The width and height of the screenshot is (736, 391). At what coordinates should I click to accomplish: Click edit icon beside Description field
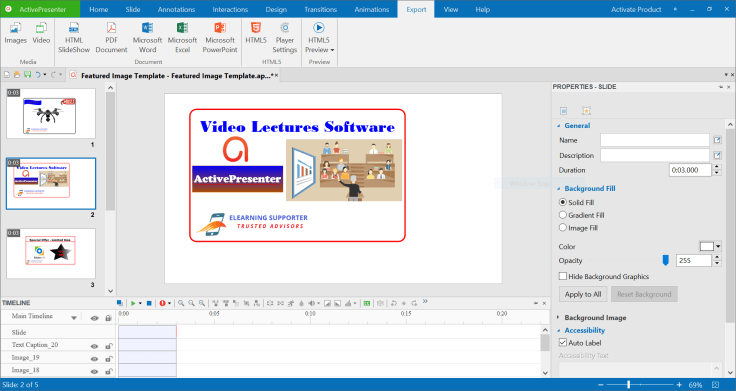[717, 155]
